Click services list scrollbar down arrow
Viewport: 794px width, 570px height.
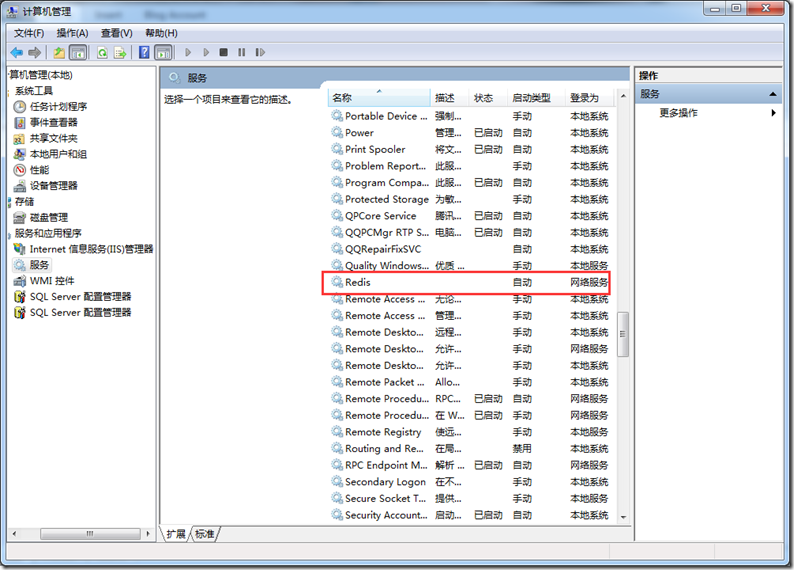pyautogui.click(x=623, y=517)
